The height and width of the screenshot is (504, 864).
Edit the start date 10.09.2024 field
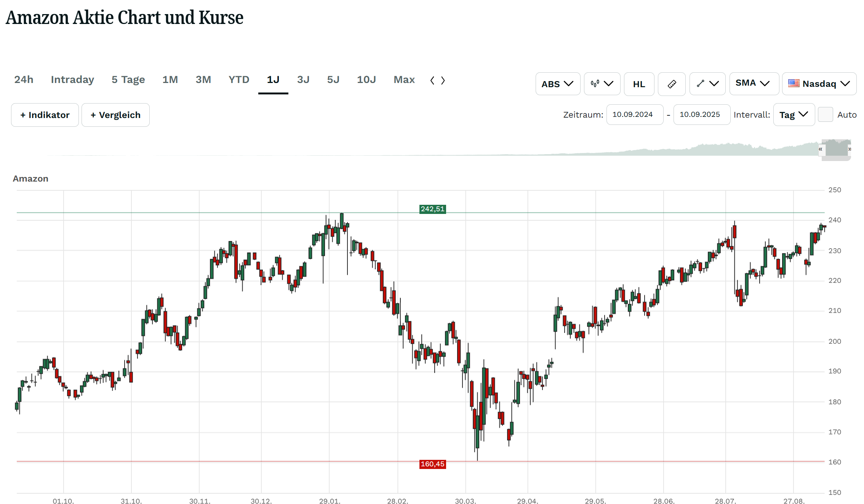pyautogui.click(x=635, y=115)
